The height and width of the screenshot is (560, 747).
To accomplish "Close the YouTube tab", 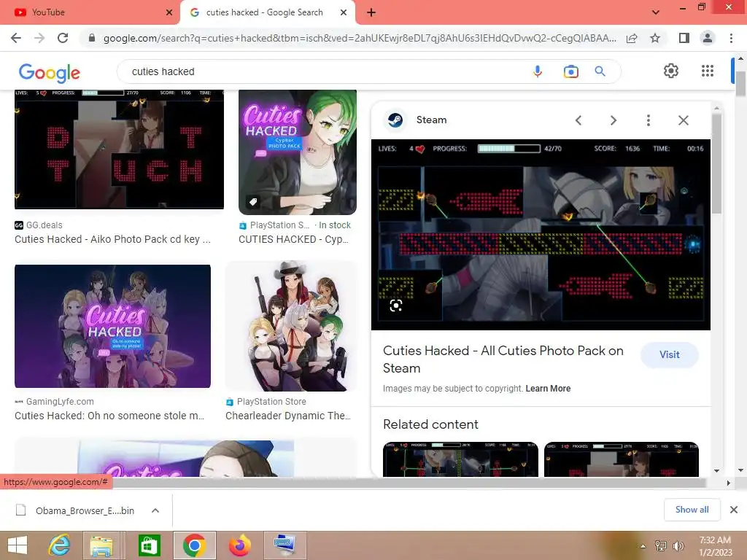I will coord(169,12).
